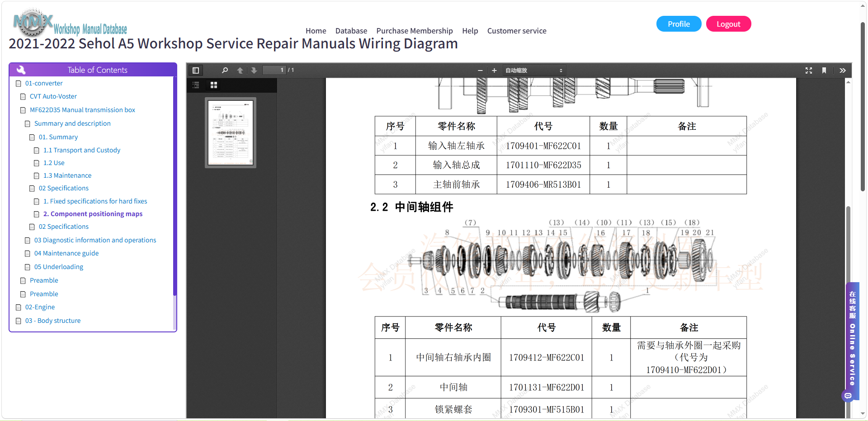Click the heading 2.2 中间轴组件
Screen dimensions: 868x421
click(411, 207)
